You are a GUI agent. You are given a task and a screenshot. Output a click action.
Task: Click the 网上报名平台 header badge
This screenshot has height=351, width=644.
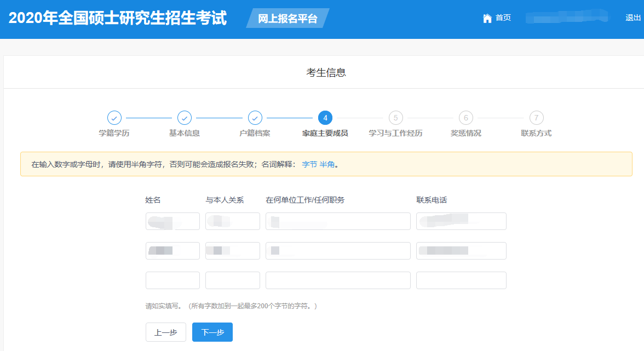[287, 19]
